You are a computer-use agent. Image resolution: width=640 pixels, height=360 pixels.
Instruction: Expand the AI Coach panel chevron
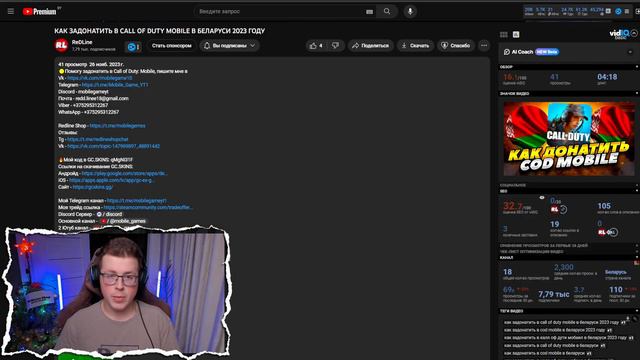point(630,52)
